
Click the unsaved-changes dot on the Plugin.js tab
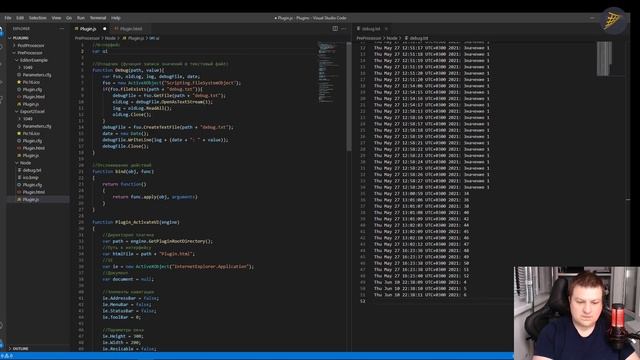(104, 29)
